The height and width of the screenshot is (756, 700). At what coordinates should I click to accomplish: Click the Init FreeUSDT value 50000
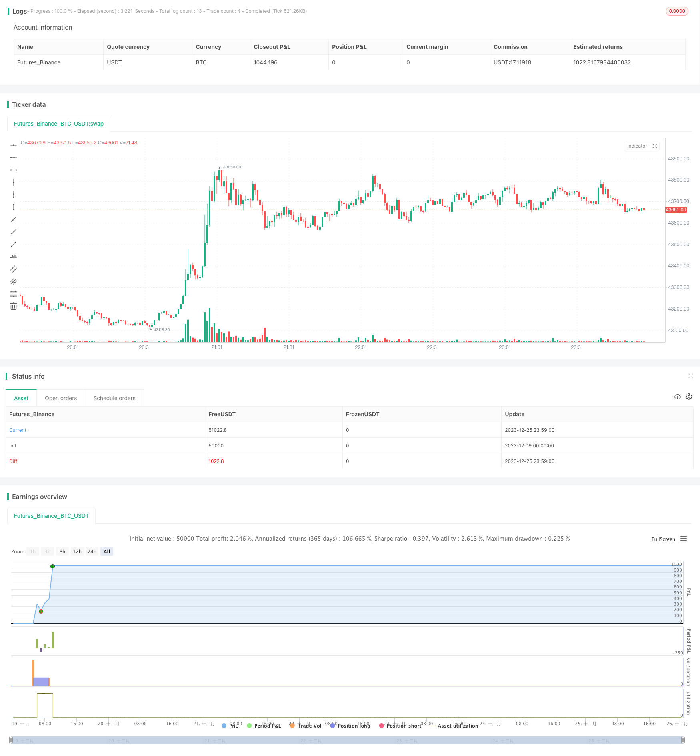click(x=216, y=446)
